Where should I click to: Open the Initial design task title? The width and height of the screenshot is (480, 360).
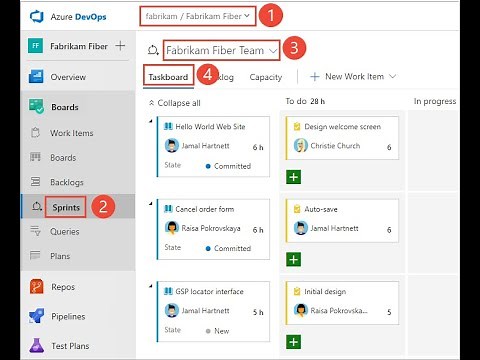coord(325,292)
